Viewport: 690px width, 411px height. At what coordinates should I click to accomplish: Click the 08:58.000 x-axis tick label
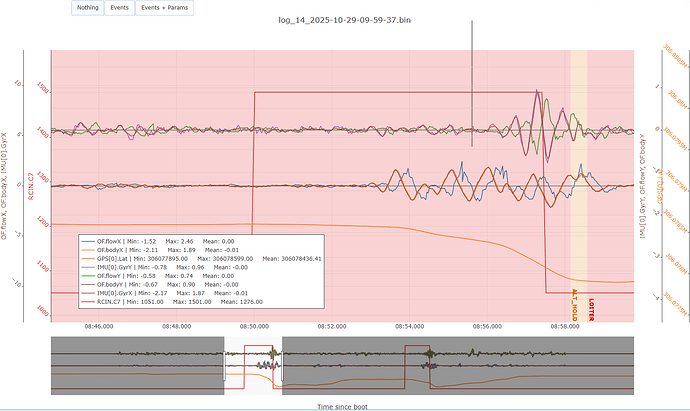click(x=565, y=326)
